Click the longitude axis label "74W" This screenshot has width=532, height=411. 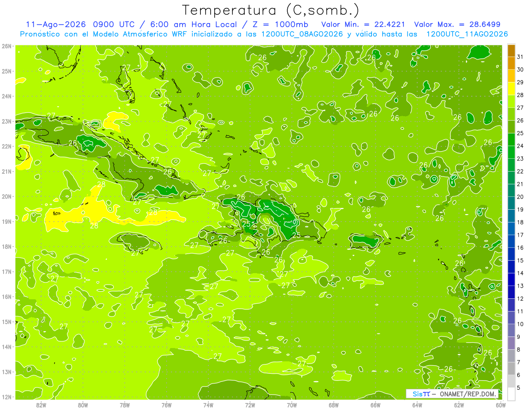[208, 405]
